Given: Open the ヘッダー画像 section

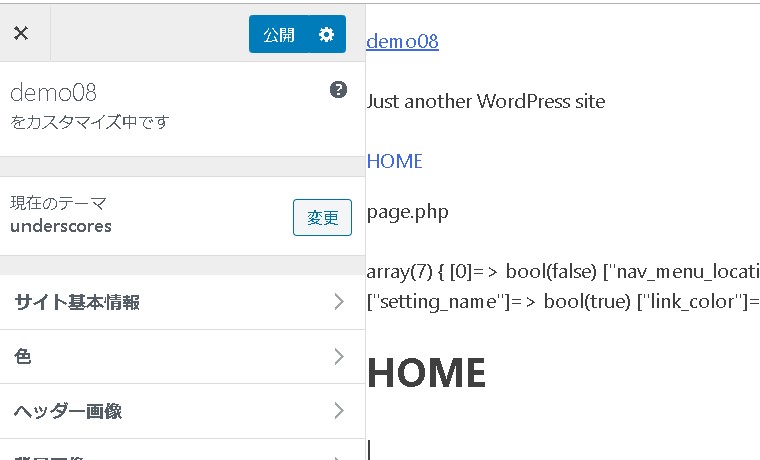Looking at the screenshot, I should pos(68,411).
